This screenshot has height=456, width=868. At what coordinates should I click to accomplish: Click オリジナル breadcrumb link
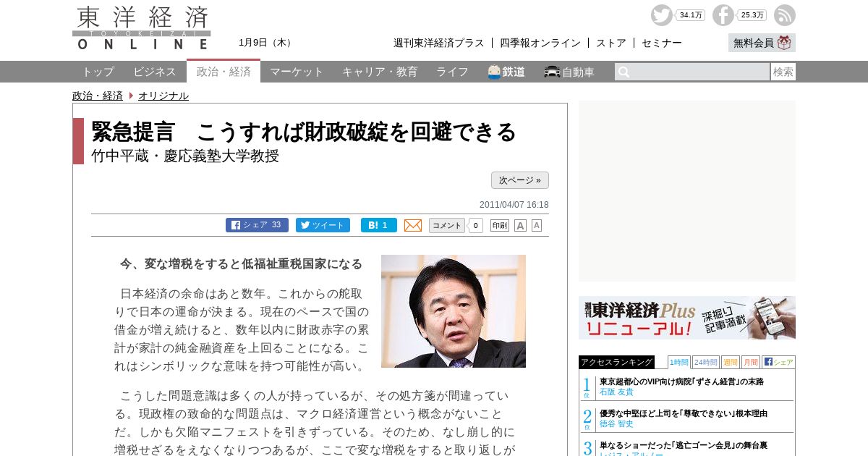(x=163, y=96)
